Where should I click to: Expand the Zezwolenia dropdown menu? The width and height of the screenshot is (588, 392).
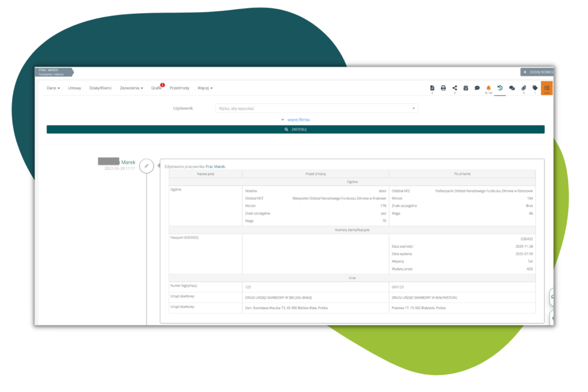(131, 88)
